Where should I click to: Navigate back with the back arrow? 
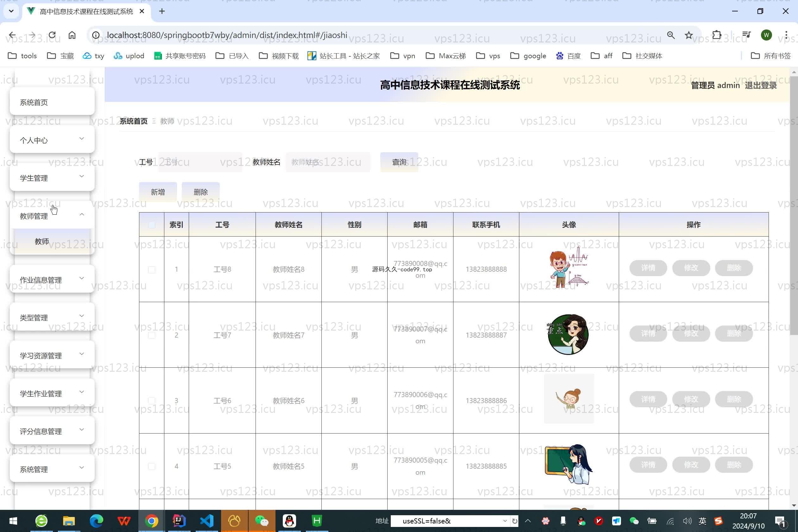(x=12, y=35)
